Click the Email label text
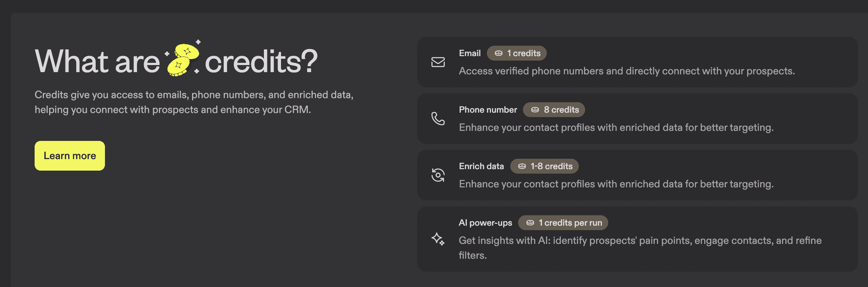This screenshot has width=868, height=287. point(470,53)
